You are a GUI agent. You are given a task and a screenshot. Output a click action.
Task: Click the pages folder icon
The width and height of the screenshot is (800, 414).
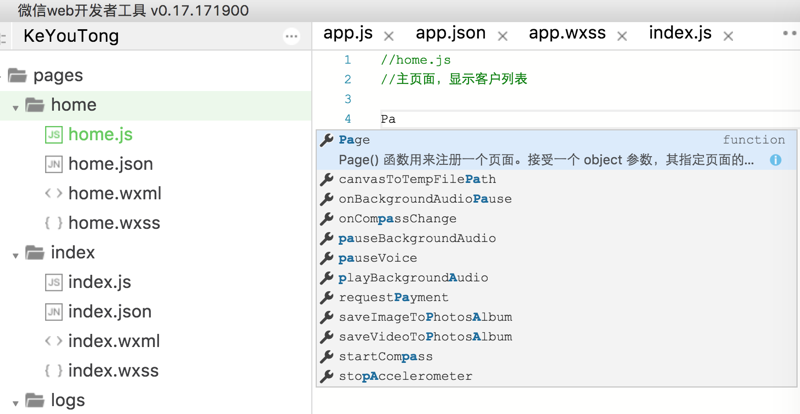[17, 76]
